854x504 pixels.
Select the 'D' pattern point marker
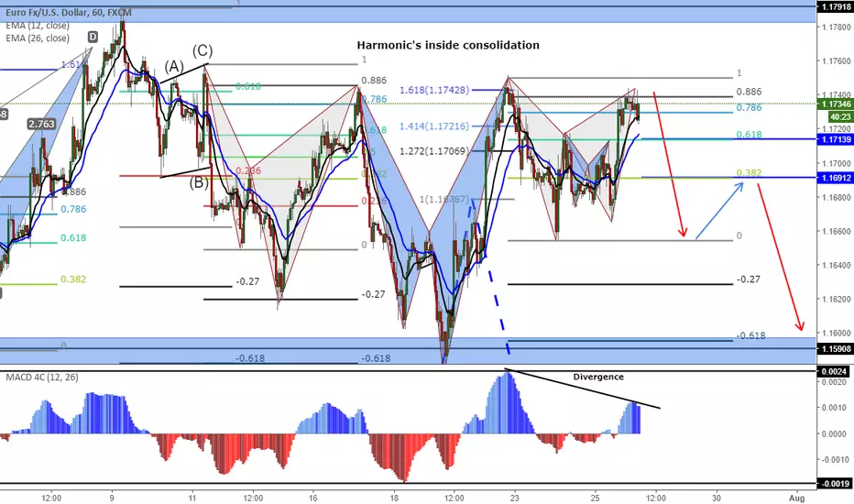tap(93, 37)
